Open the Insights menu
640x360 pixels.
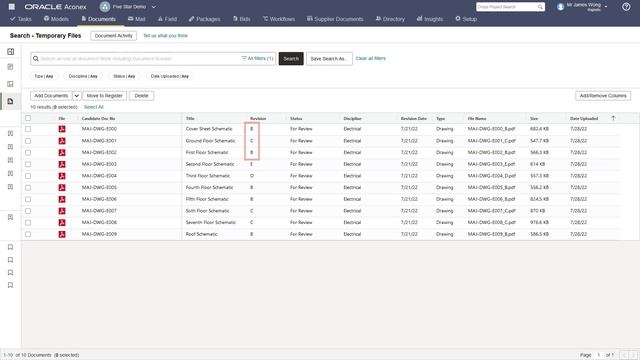(429, 19)
